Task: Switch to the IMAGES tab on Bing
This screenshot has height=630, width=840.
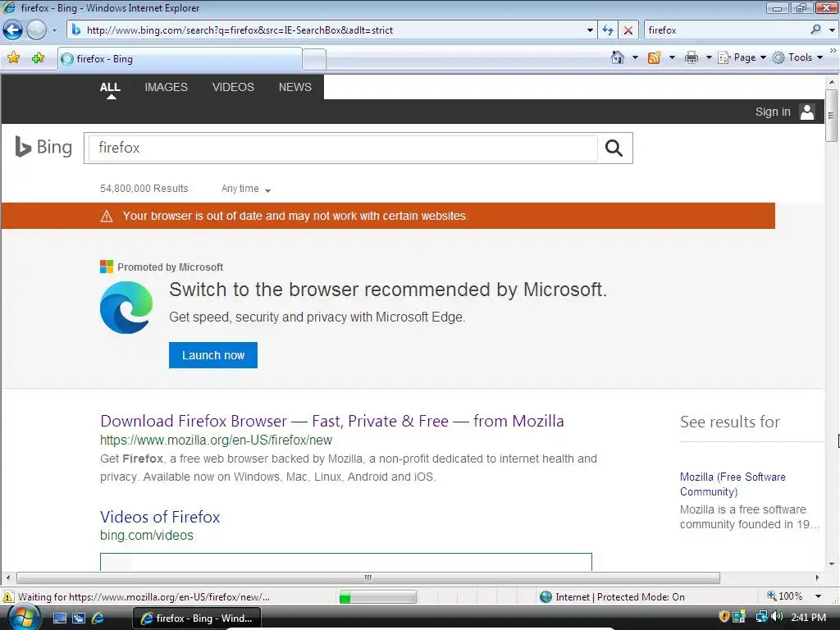Action: click(x=166, y=87)
